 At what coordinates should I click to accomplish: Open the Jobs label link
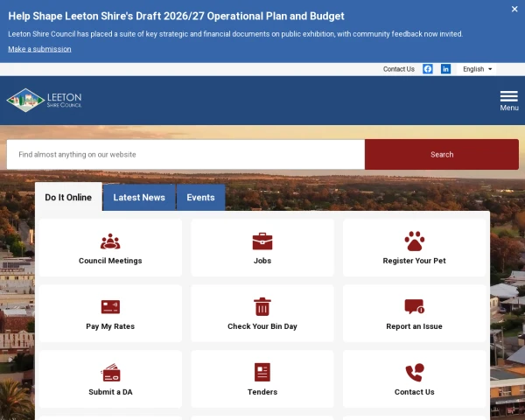point(262,261)
